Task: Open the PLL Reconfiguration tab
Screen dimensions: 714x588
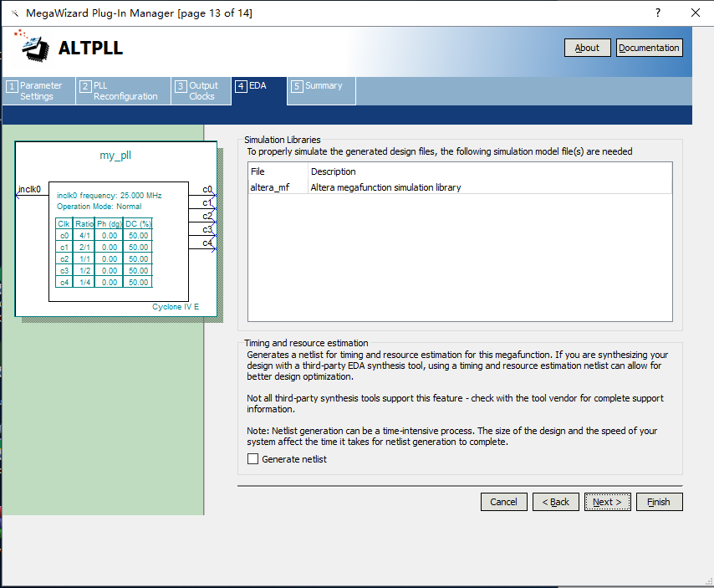Action: (123, 91)
